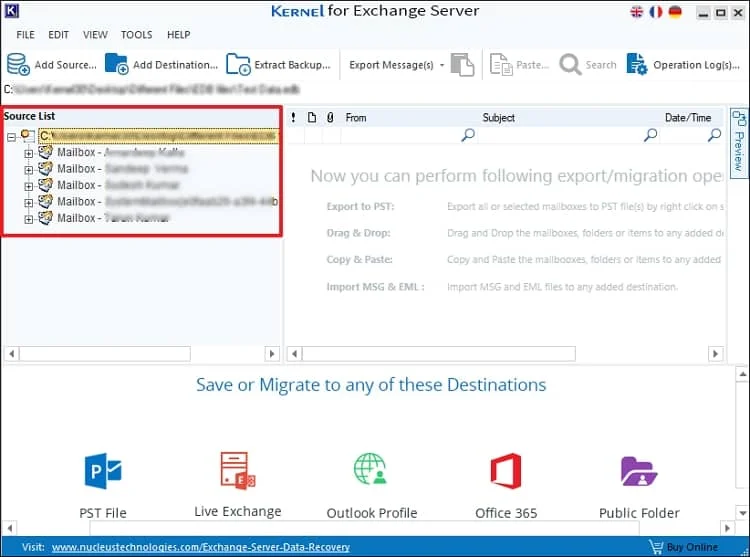This screenshot has width=750, height=557.
Task: Click the Buy Online link
Action: (x=692, y=547)
